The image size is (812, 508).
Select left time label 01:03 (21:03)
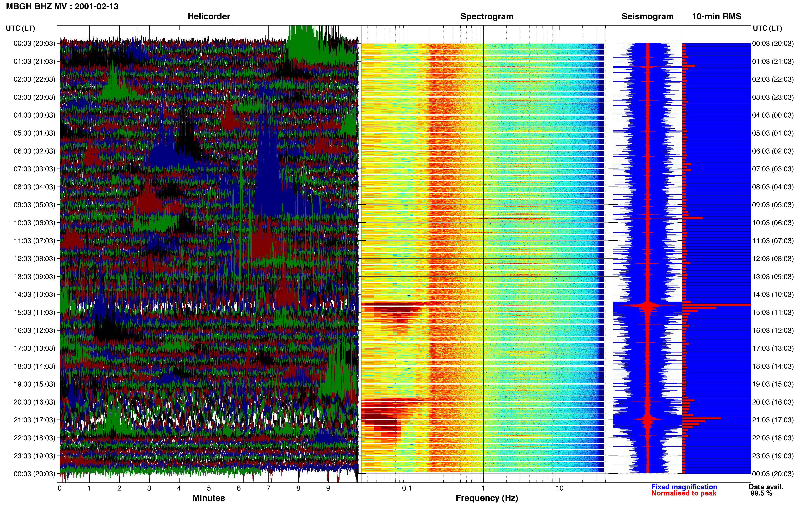pos(34,62)
